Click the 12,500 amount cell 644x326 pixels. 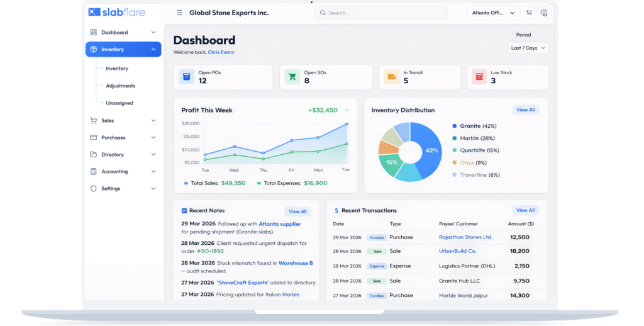pyautogui.click(x=519, y=237)
